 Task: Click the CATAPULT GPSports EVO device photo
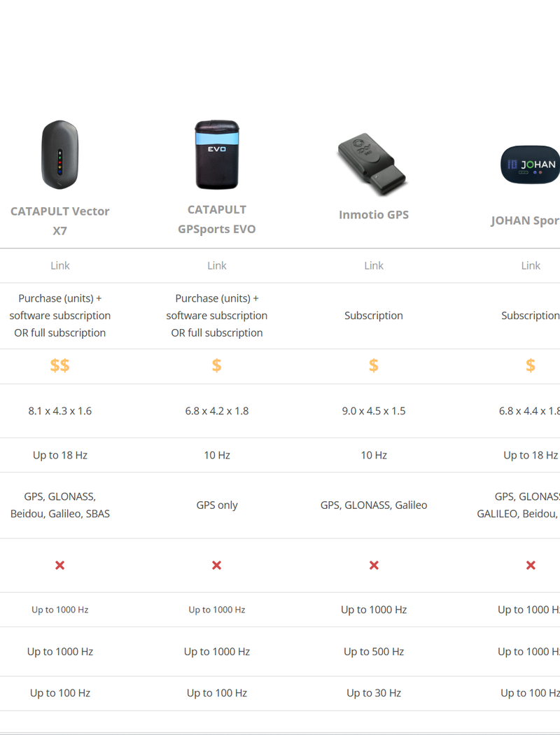click(217, 154)
